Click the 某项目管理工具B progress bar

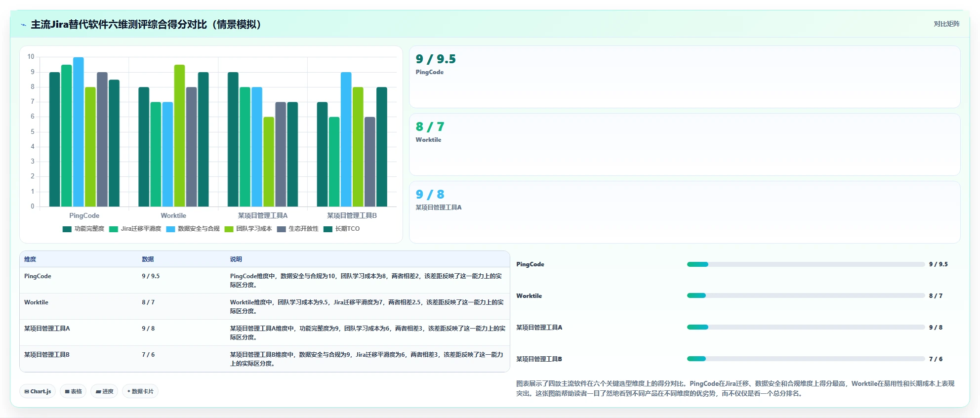click(806, 359)
